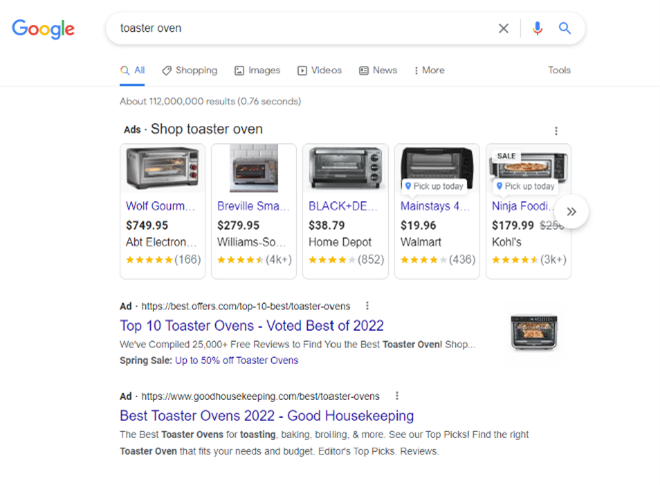Viewport: 660px width, 485px height.
Task: Open the News tab
Action: pos(378,70)
